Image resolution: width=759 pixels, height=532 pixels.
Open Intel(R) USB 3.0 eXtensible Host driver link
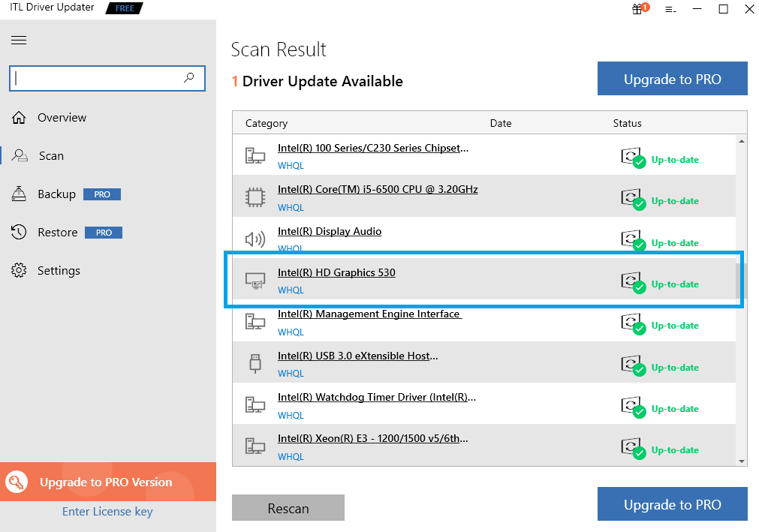357,356
